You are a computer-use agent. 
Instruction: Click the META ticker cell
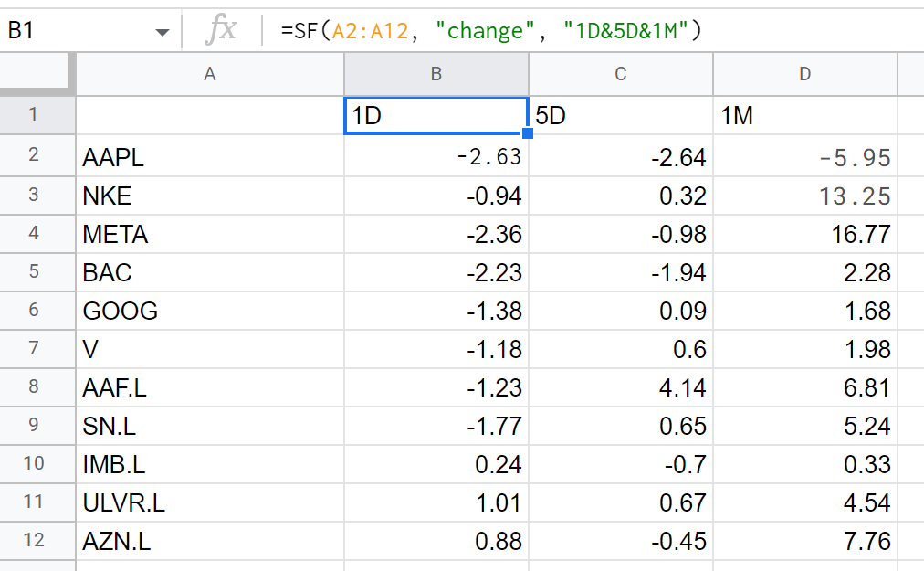click(210, 234)
